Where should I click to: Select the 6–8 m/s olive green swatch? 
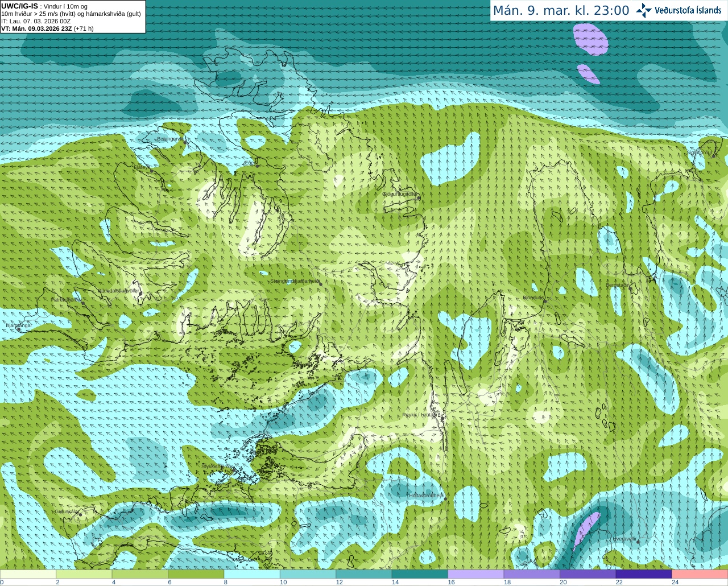coord(196,574)
